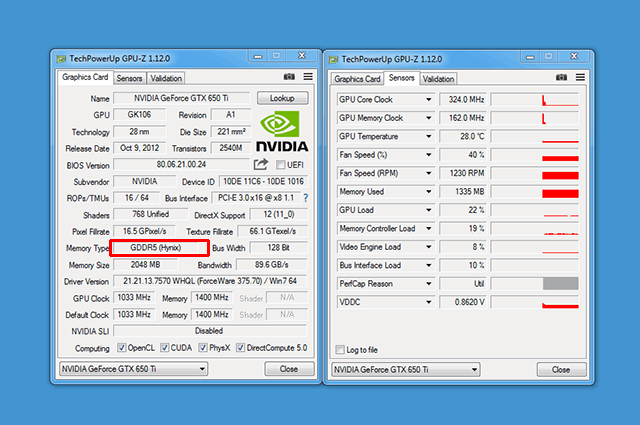The image size is (640, 425).
Task: Toggle the OpenCL checkbox
Action: (x=122, y=347)
